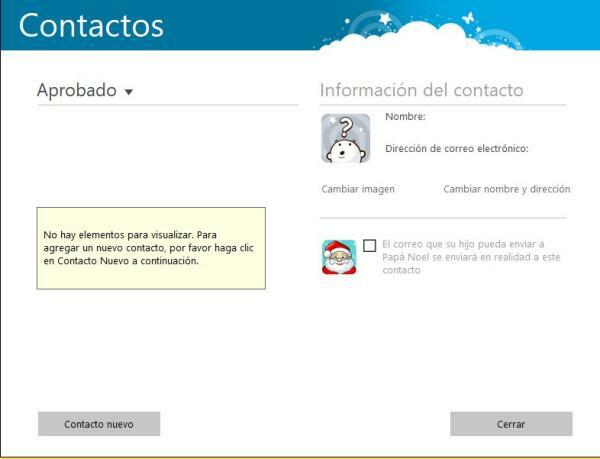Click the Nombre field
The width and height of the screenshot is (600, 459).
(x=405, y=117)
